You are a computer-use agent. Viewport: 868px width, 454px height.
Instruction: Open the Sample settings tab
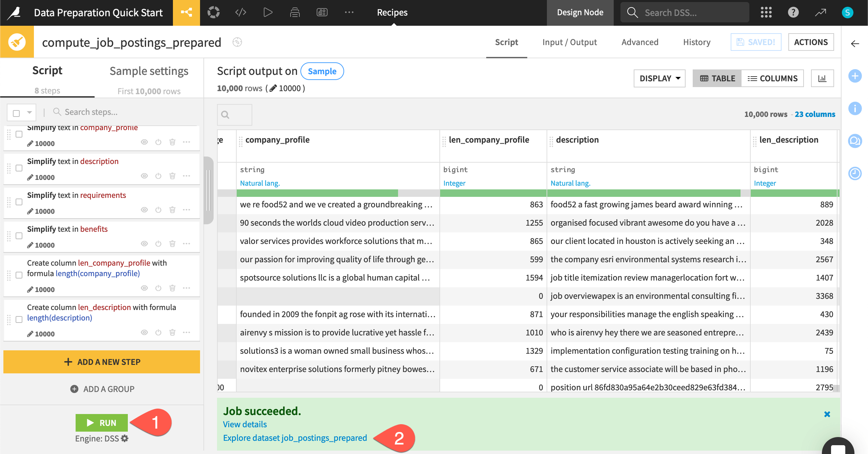pyautogui.click(x=149, y=71)
